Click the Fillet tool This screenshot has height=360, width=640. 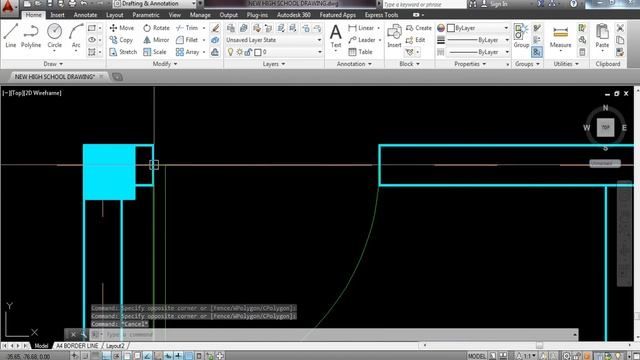pos(187,40)
